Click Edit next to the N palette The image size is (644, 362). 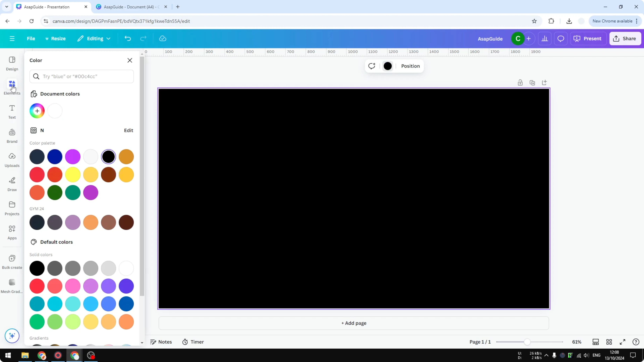128,130
